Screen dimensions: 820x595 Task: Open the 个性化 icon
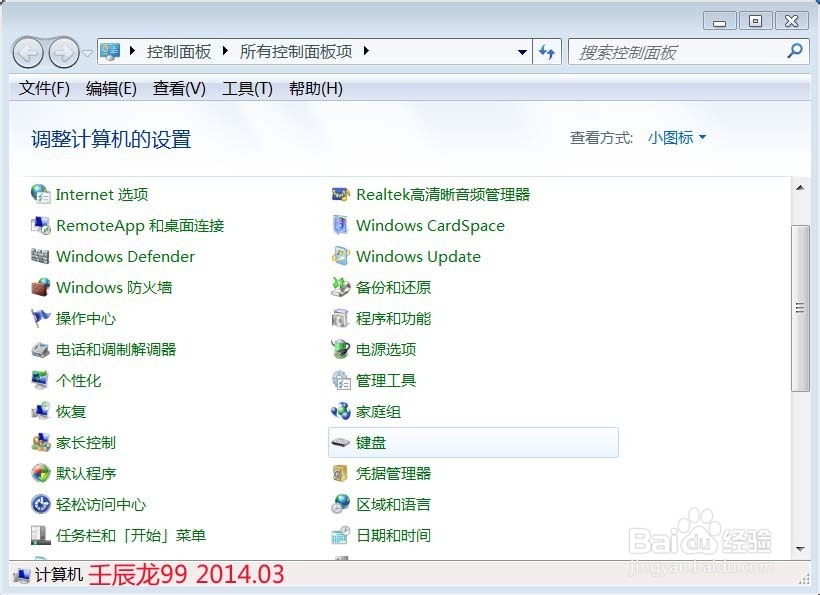[x=40, y=380]
